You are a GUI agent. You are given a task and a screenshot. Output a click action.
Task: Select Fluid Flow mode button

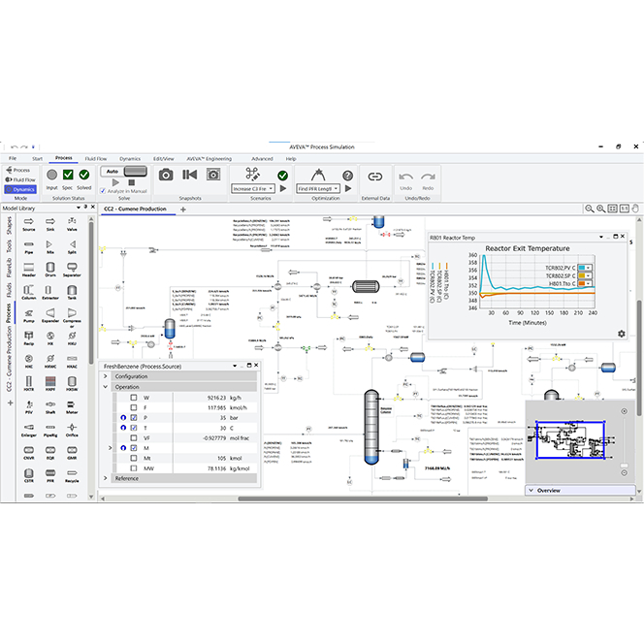(20, 179)
